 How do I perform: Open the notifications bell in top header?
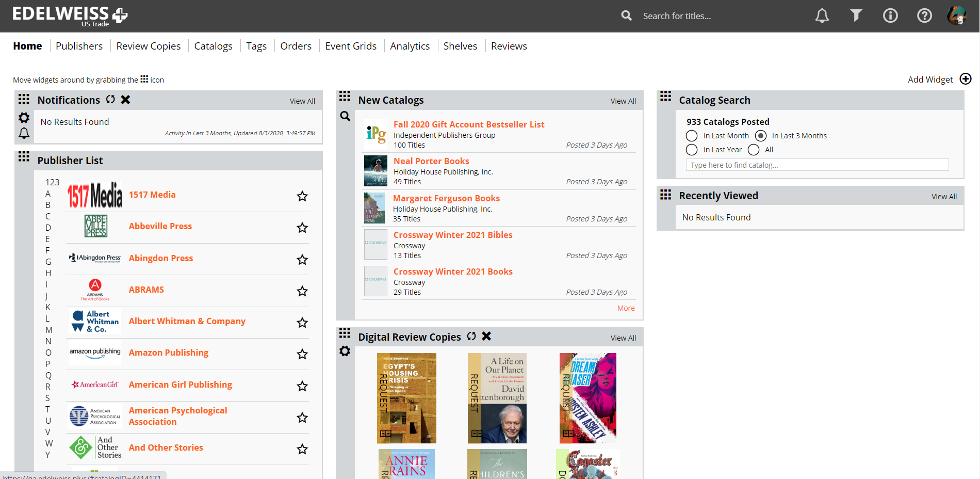[x=822, y=16]
